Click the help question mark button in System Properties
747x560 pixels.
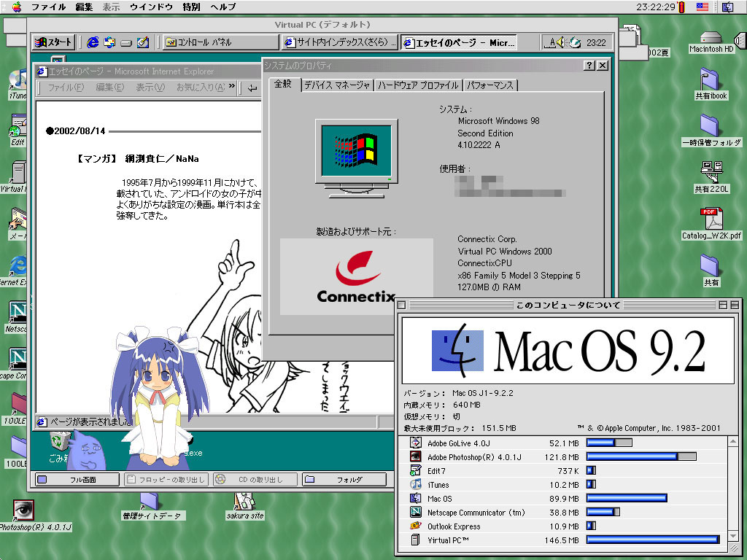pos(589,65)
